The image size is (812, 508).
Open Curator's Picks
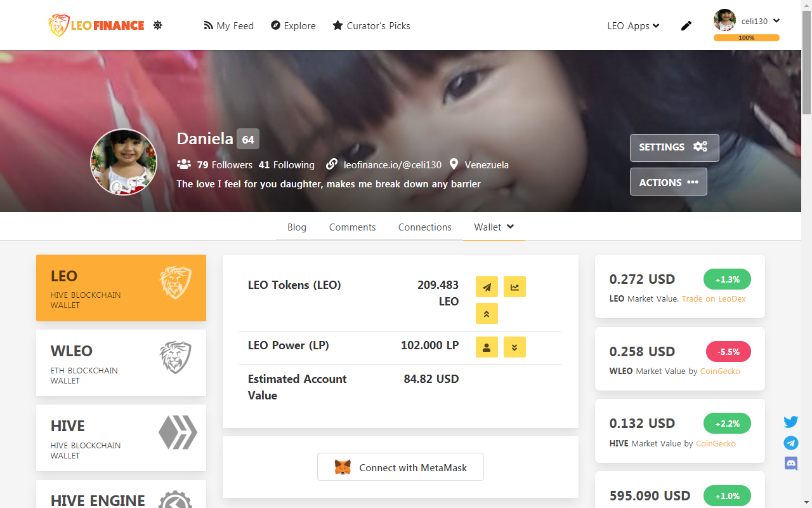coord(371,25)
